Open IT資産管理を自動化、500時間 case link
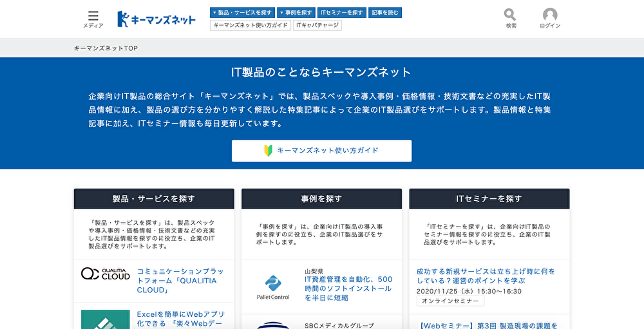This screenshot has width=644, height=329. [x=348, y=288]
